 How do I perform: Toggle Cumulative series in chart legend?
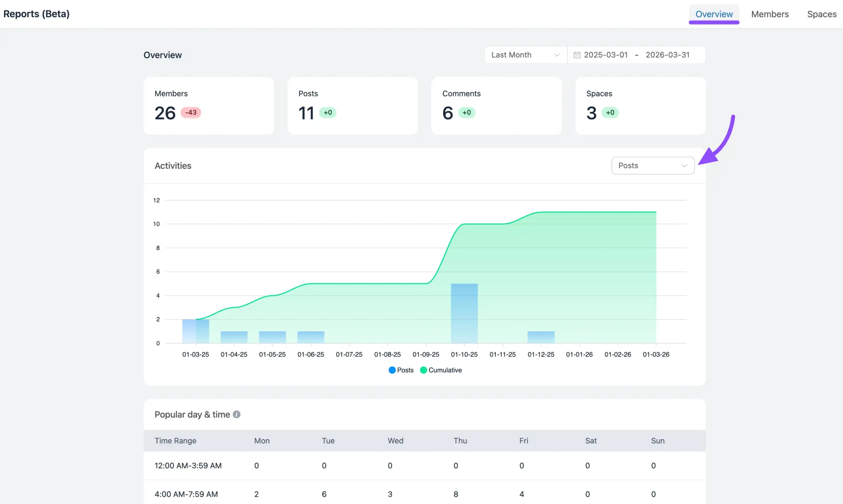point(445,370)
